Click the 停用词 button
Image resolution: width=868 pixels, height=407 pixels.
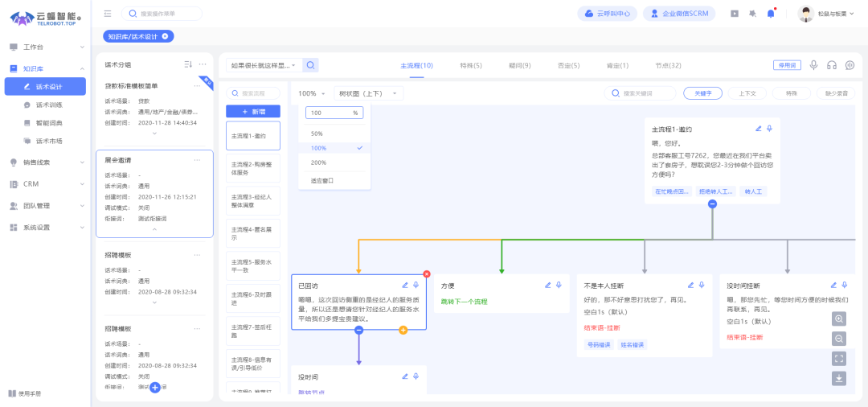coord(787,65)
